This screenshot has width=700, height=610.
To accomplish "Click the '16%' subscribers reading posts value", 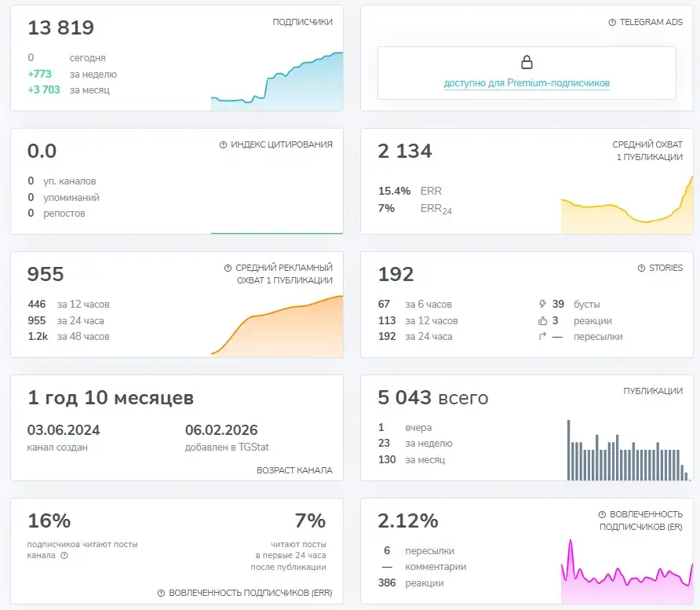I will tap(49, 521).
